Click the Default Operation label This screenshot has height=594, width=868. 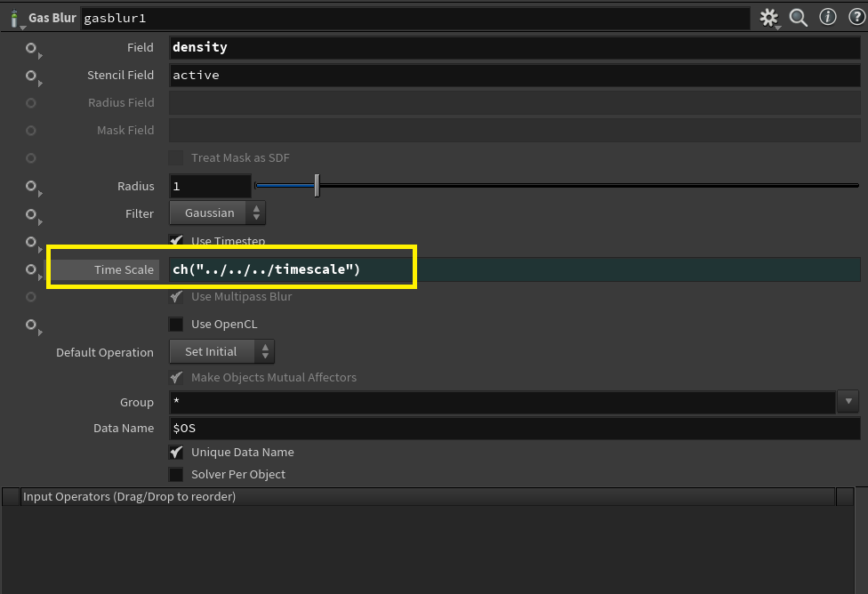[x=105, y=353]
